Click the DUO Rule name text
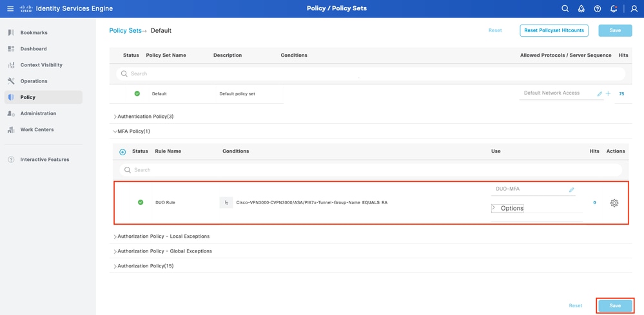 165,203
